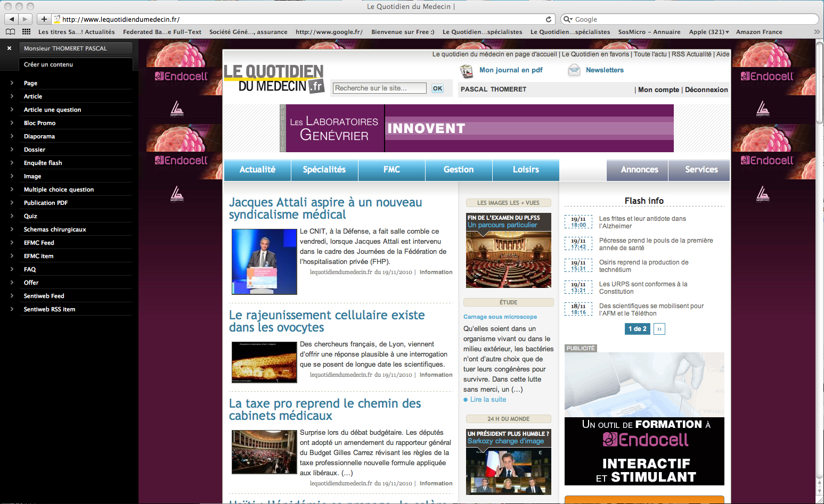Screen dimensions: 824x504
Task: Close the admin sidebar with the X
Action: coord(9,48)
